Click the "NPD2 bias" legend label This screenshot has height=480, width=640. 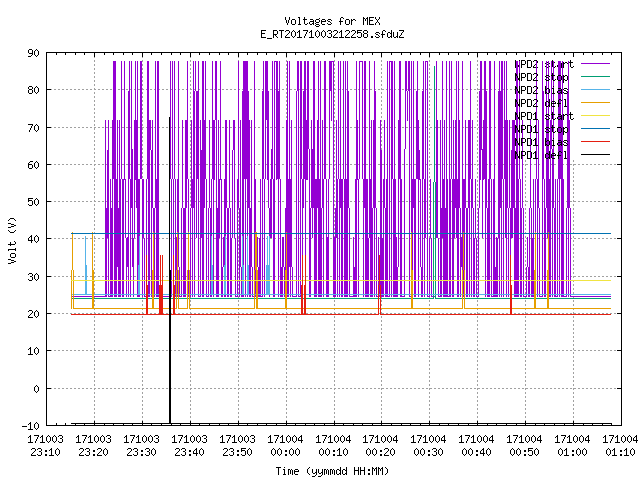tap(541, 90)
